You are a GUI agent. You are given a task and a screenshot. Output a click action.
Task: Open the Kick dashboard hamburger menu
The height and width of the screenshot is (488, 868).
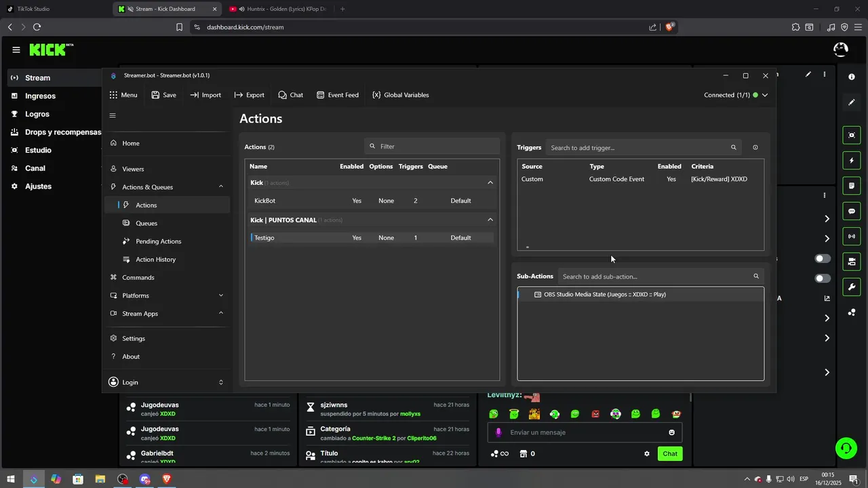(x=16, y=49)
